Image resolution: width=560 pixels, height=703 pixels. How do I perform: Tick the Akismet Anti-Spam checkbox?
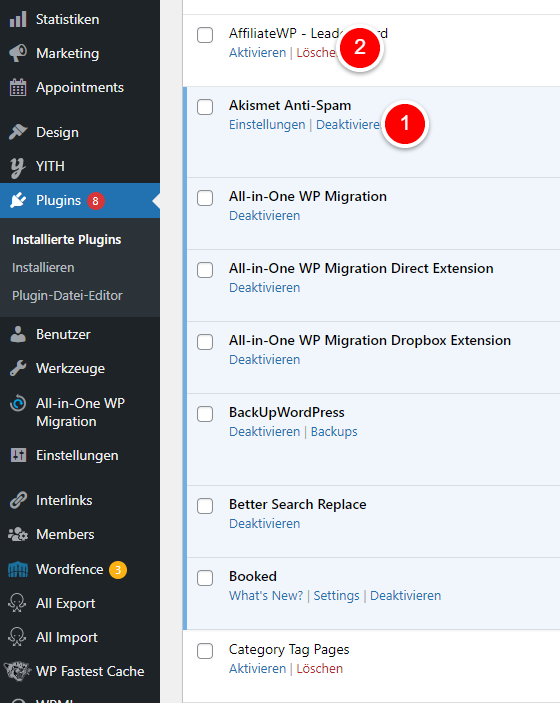tap(205, 107)
